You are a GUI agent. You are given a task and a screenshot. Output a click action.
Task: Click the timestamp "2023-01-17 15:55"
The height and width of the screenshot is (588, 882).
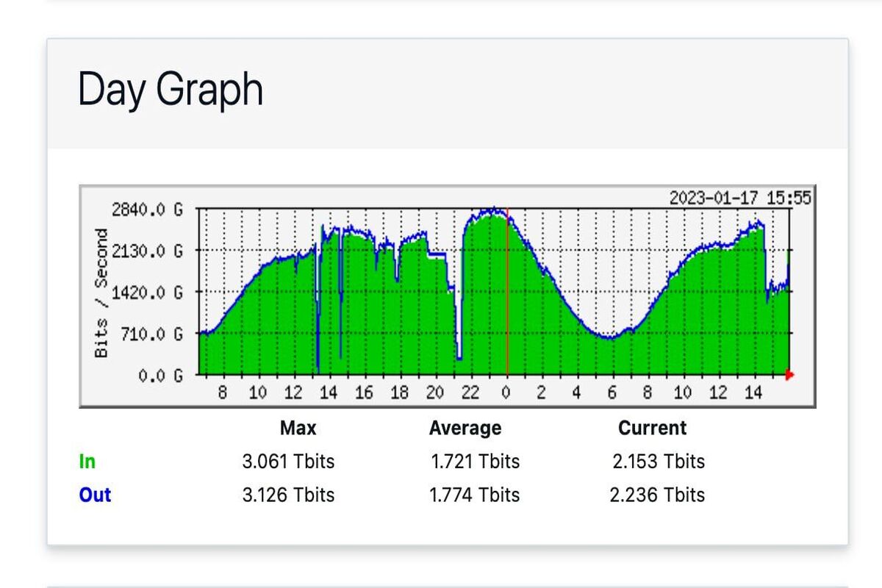740,198
